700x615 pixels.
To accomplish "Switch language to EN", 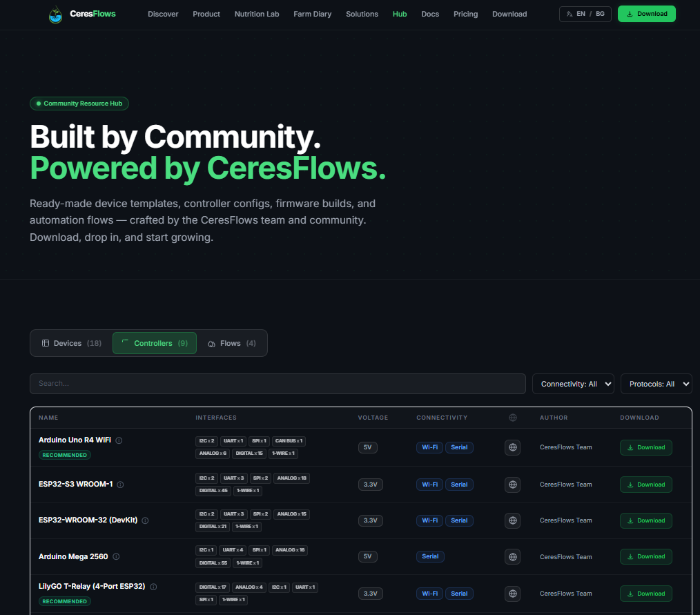I will tap(581, 14).
